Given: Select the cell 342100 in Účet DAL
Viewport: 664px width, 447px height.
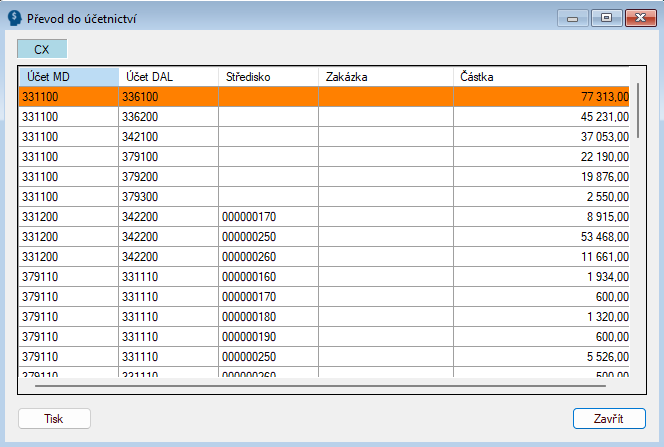Looking at the screenshot, I should [x=169, y=136].
